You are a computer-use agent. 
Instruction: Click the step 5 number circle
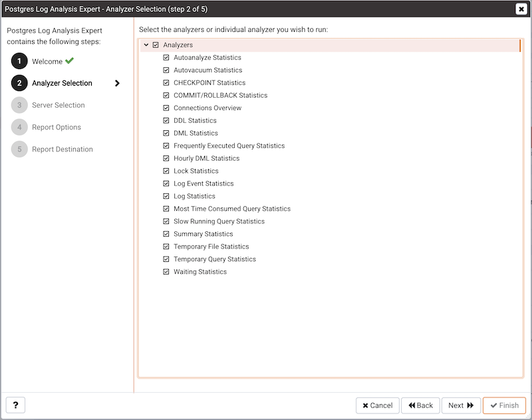pos(19,149)
